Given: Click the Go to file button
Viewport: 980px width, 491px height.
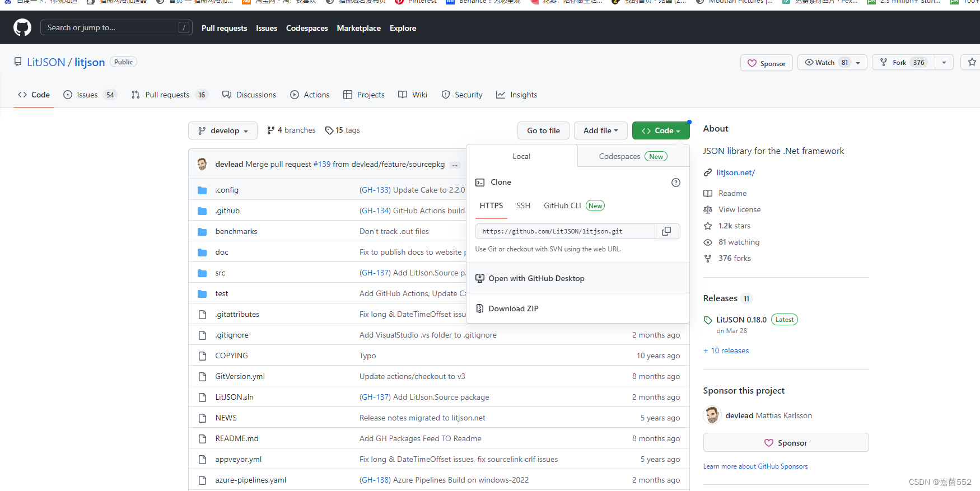Looking at the screenshot, I should [x=543, y=130].
